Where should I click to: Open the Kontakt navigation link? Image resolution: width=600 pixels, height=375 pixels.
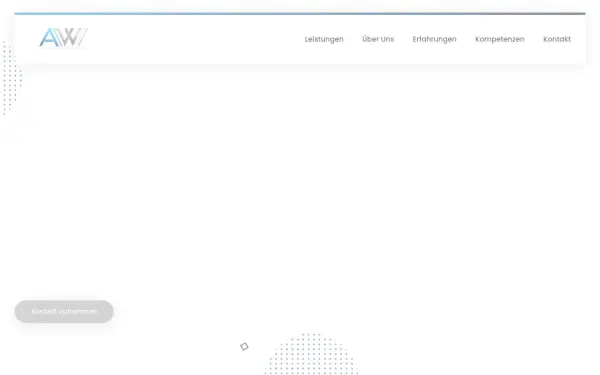(x=557, y=39)
